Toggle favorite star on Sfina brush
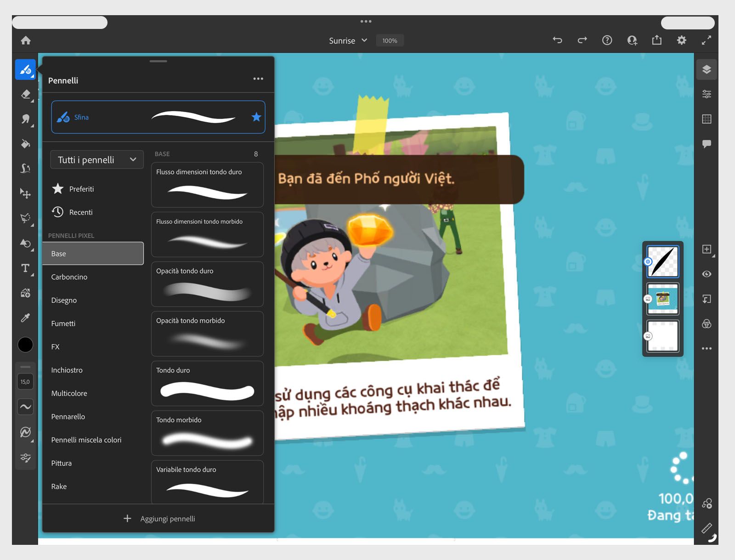 256,117
